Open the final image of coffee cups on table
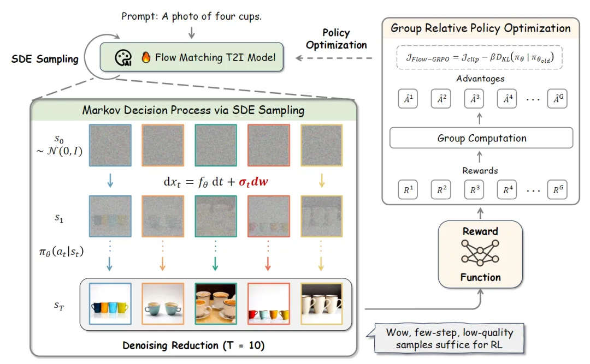Screen dimensions: 590x364 click(x=216, y=304)
